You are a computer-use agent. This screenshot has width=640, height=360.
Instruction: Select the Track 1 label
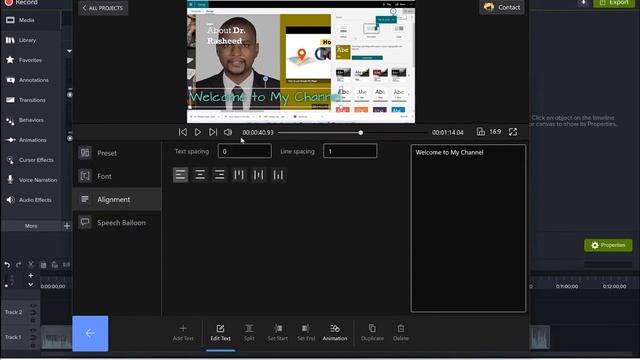tap(13, 337)
